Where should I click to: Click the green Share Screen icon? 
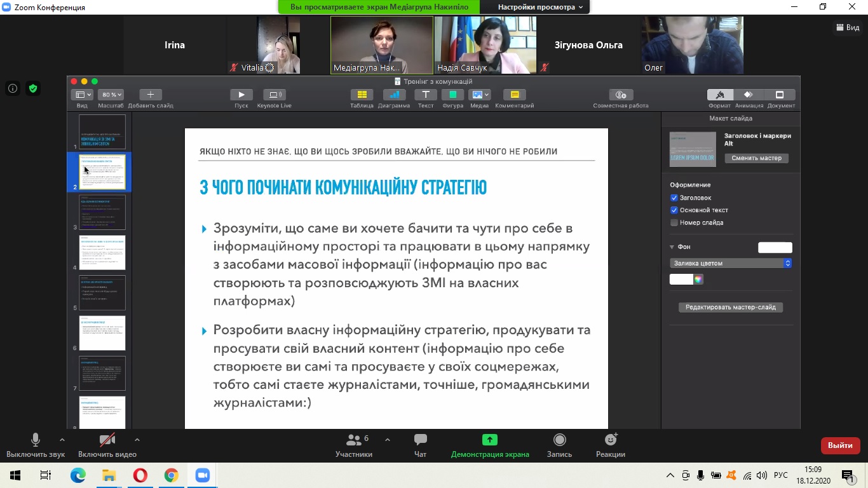[489, 440]
